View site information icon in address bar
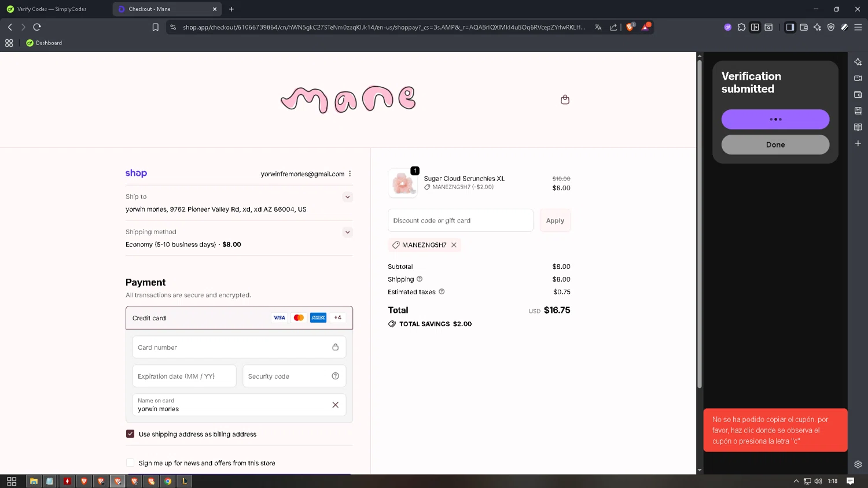 click(x=173, y=27)
